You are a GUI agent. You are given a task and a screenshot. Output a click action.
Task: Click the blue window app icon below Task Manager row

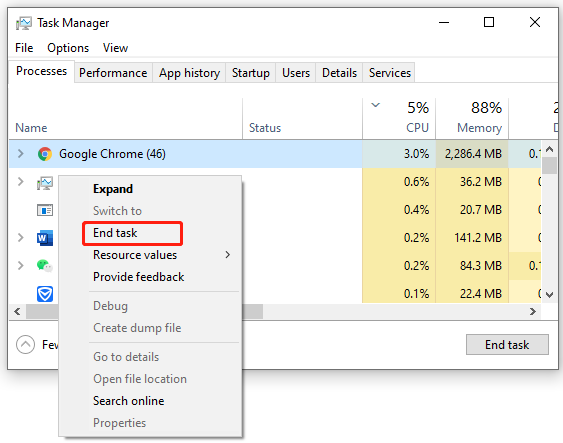click(45, 210)
